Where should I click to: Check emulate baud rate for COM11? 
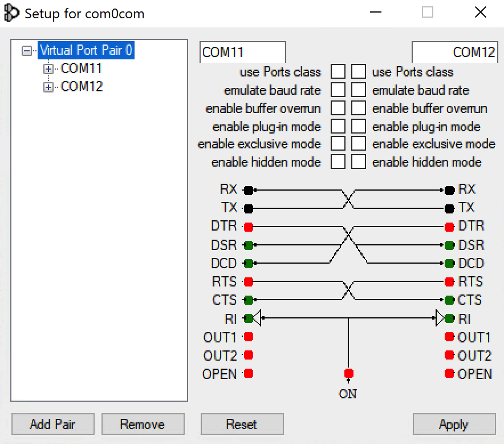(x=338, y=90)
